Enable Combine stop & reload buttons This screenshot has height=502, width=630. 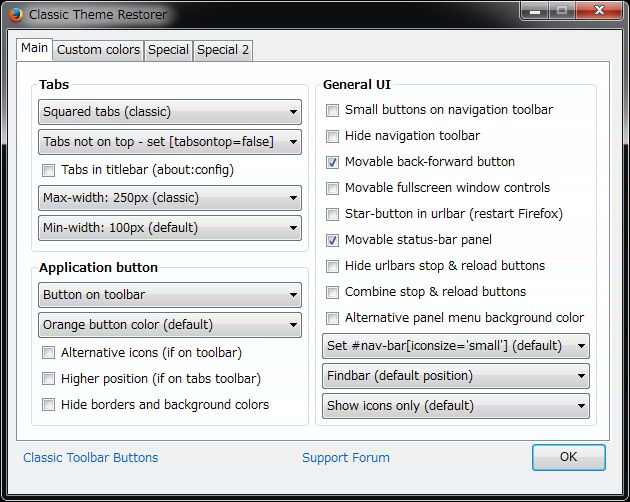pyautogui.click(x=332, y=292)
